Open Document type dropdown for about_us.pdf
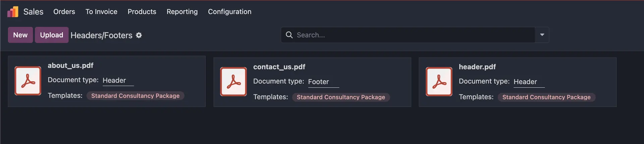Viewport: 644px width, 144px height. coord(118,81)
